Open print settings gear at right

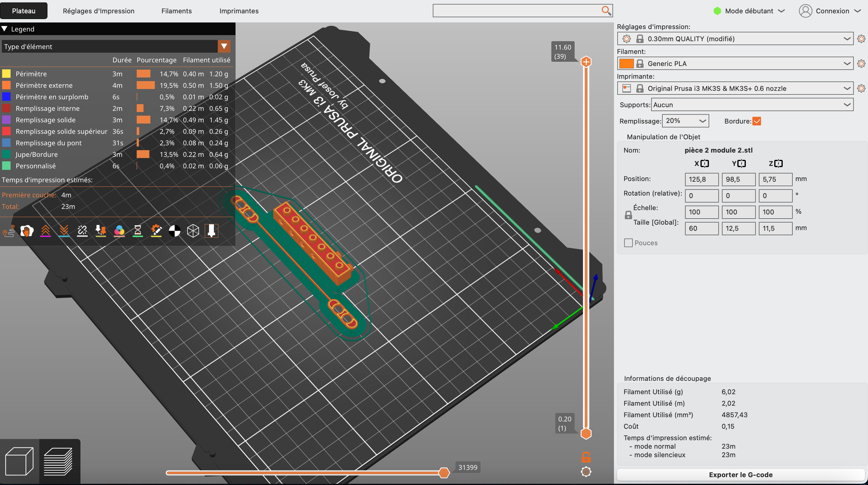point(861,38)
